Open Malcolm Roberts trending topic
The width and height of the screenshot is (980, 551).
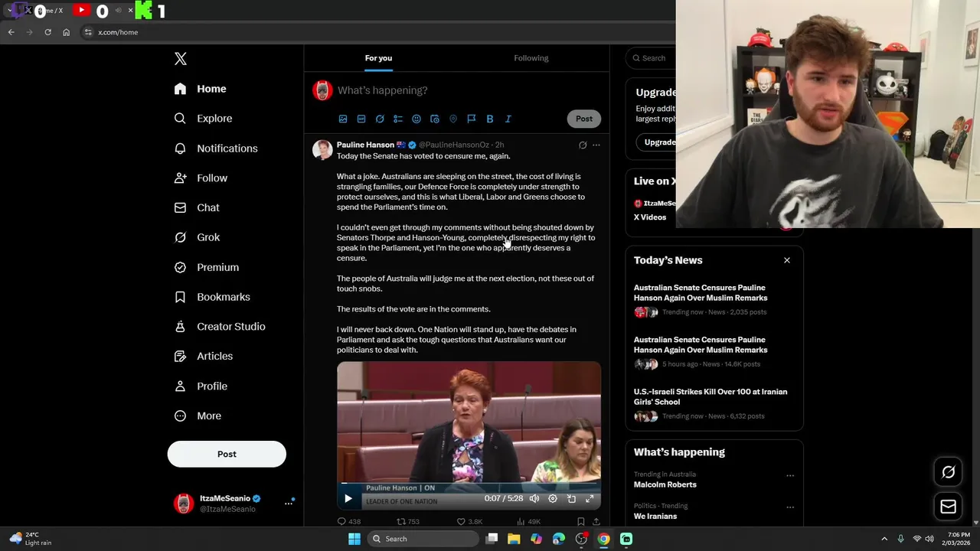pyautogui.click(x=665, y=484)
